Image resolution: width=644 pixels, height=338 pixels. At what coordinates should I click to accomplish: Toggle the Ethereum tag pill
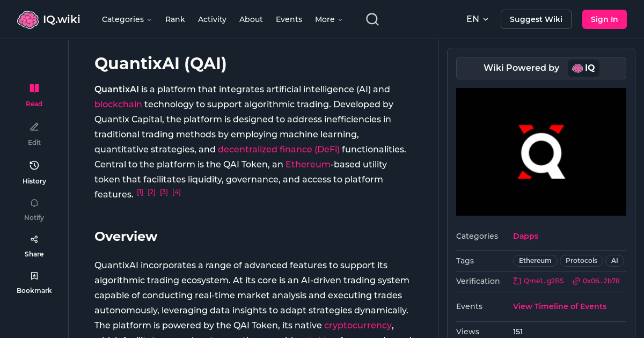535,261
